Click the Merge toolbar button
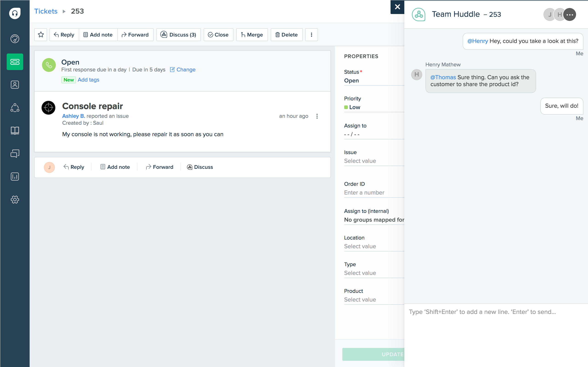 pyautogui.click(x=252, y=35)
